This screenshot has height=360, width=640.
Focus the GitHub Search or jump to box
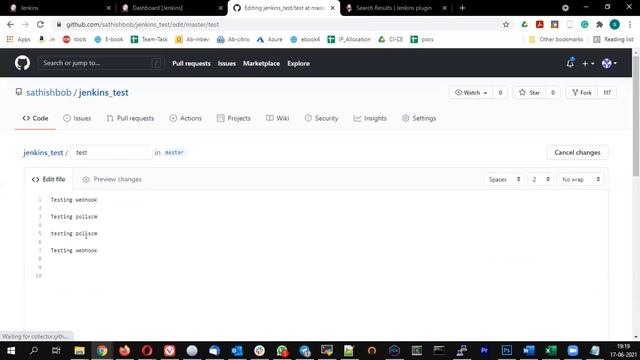tap(100, 63)
